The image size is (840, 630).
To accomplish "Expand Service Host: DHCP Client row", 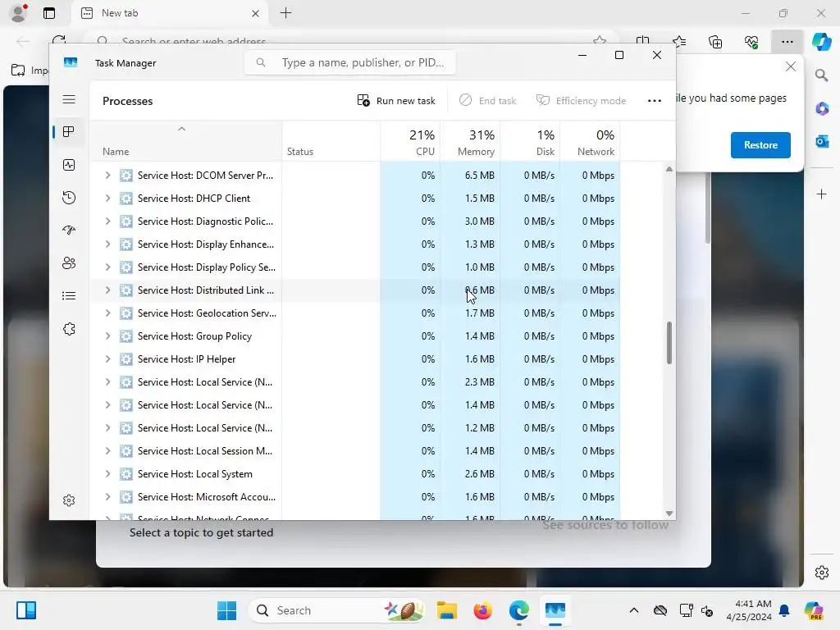I will coord(107,199).
